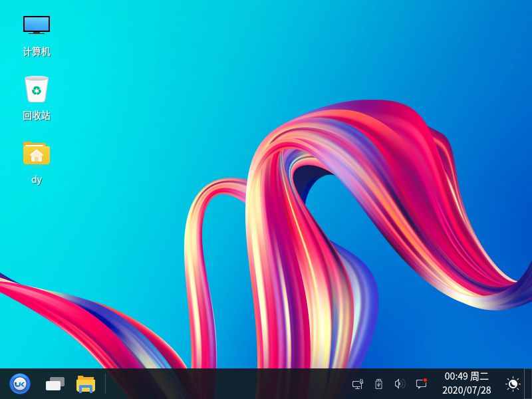Screen dimensions: 532x399
Task: Open the task view switcher
Action: [x=55, y=384]
